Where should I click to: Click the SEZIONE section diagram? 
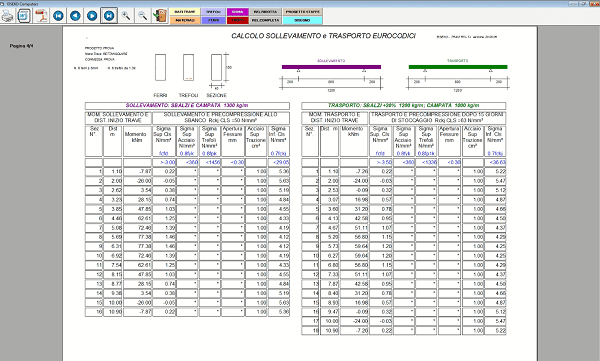216,67
